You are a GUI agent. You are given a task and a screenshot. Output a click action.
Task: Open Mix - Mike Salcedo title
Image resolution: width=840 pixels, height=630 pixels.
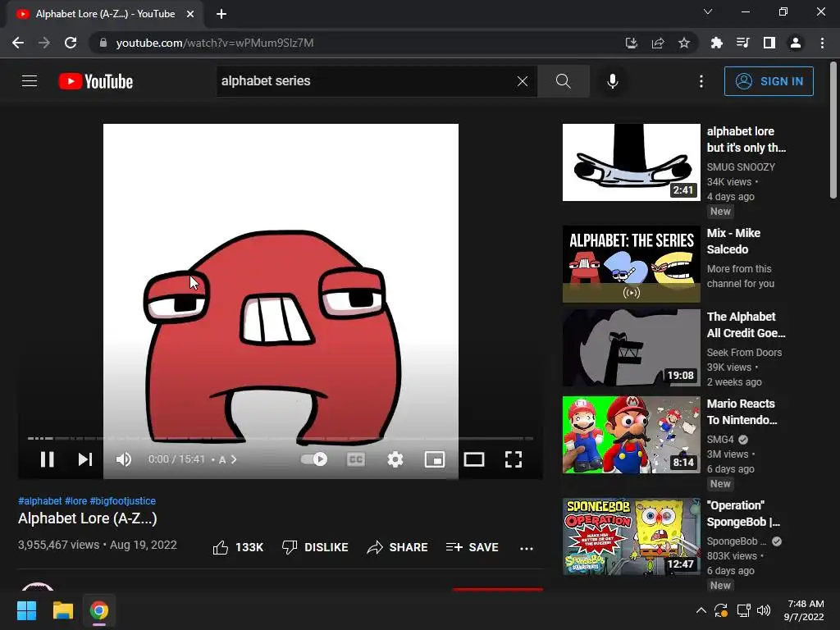[733, 241]
